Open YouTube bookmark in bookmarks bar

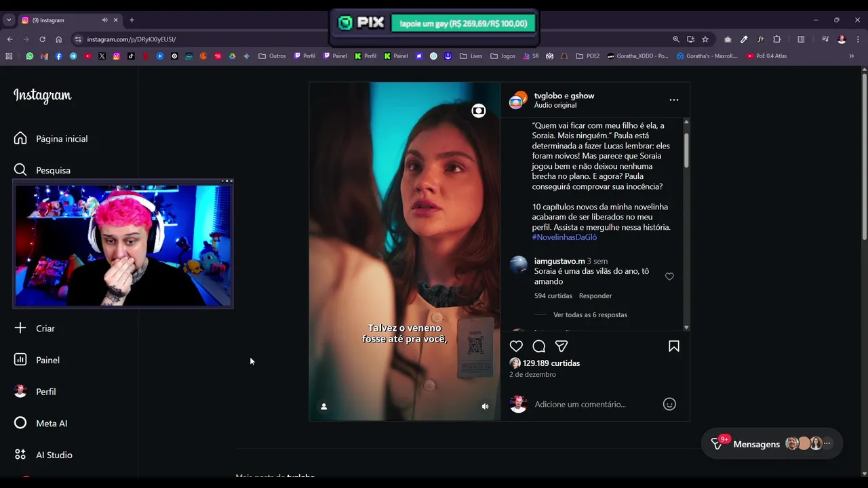(x=87, y=56)
